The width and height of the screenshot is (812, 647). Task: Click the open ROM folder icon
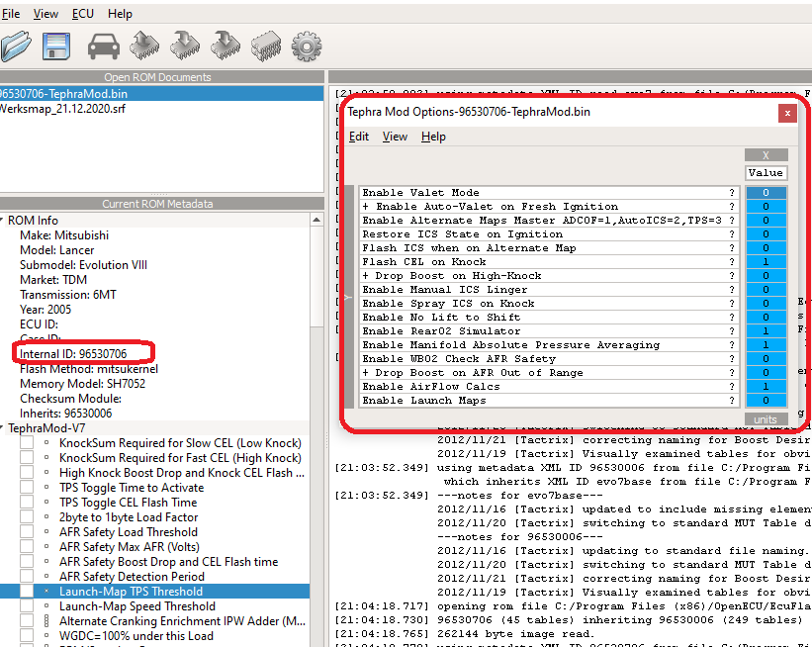tap(14, 46)
